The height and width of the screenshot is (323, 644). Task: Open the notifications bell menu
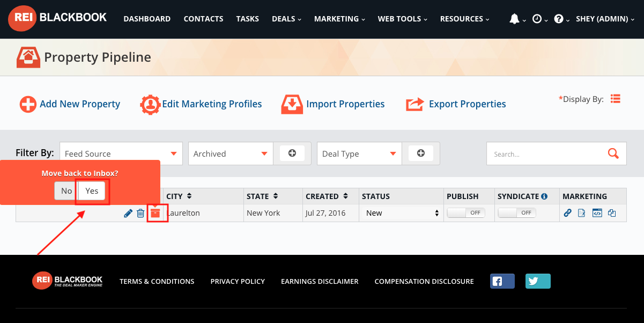point(517,19)
